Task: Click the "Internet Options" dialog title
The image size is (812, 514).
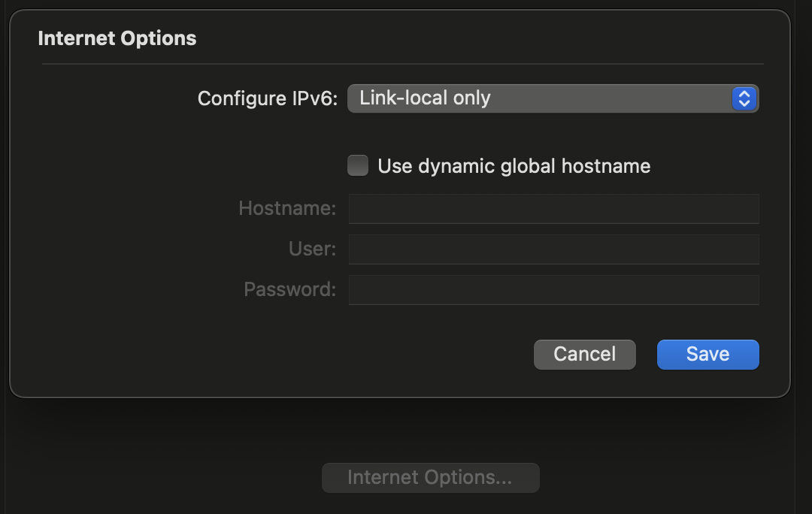Action: 117,38
